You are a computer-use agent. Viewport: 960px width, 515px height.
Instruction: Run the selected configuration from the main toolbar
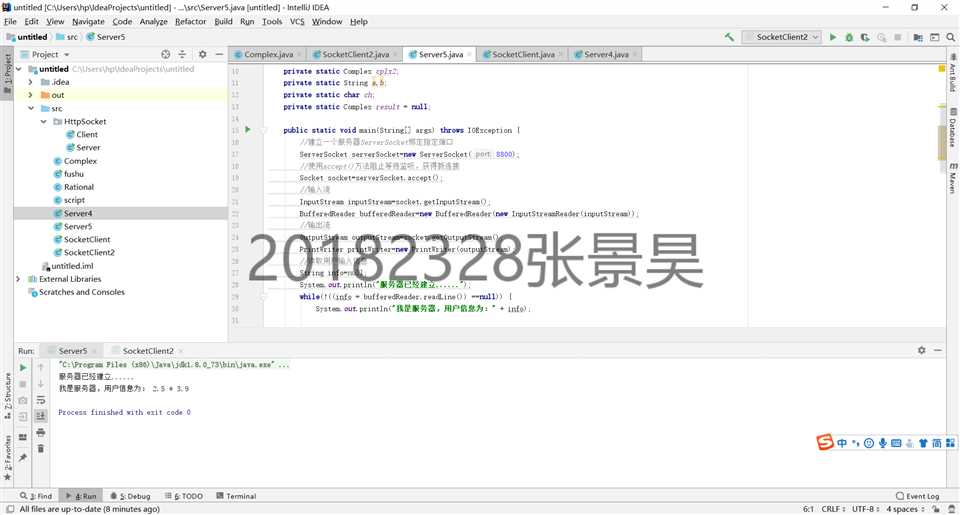[833, 37]
